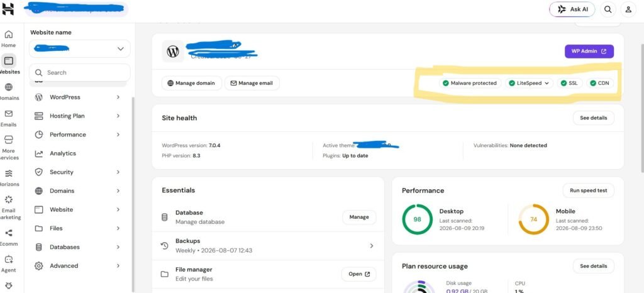Image resolution: width=644 pixels, height=293 pixels.
Task: Select Security label in sidebar menu
Action: 62,172
